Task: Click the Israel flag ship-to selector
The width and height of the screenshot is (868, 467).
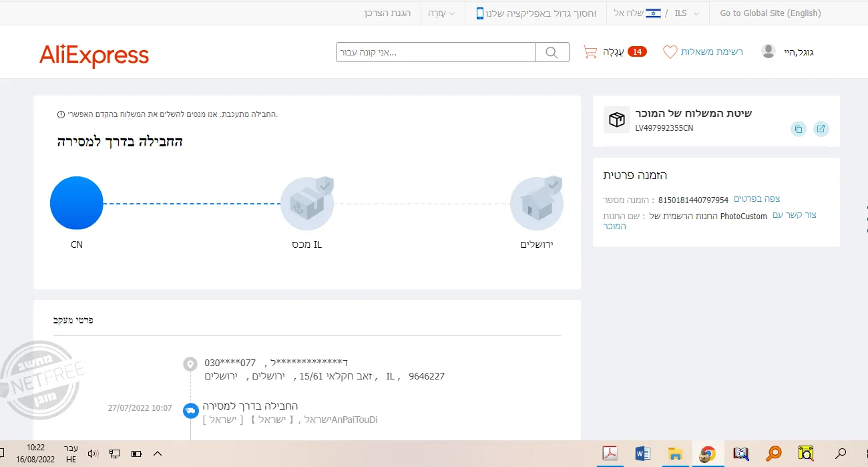Action: [653, 13]
